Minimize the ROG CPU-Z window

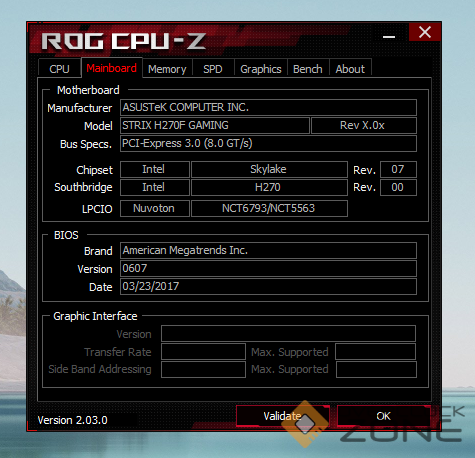(x=389, y=37)
